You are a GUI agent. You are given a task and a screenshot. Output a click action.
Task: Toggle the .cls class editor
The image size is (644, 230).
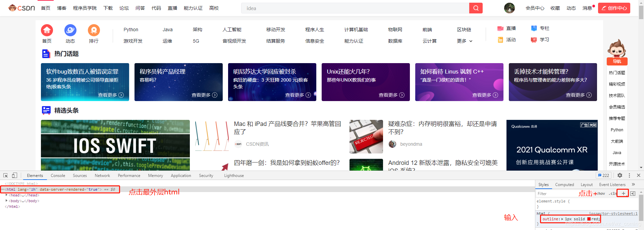pos(612,193)
